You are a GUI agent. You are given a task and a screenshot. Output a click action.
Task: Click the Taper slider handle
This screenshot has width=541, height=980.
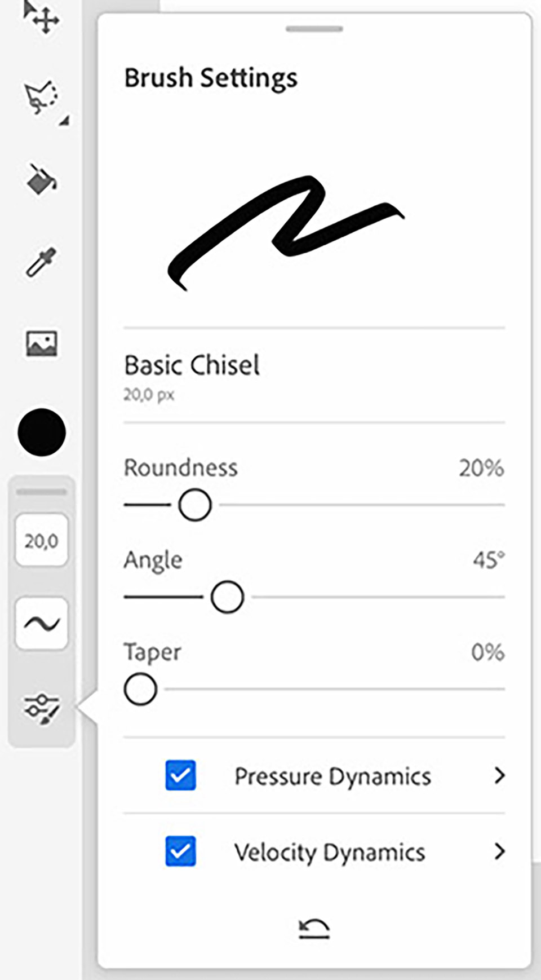click(140, 688)
